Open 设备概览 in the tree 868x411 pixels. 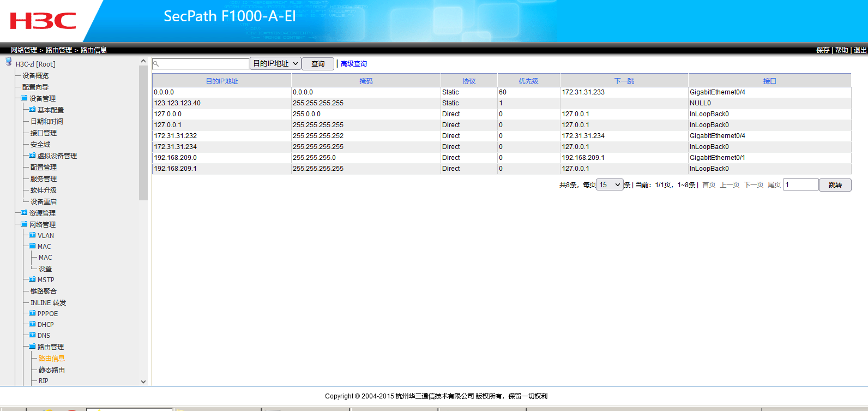tap(35, 76)
